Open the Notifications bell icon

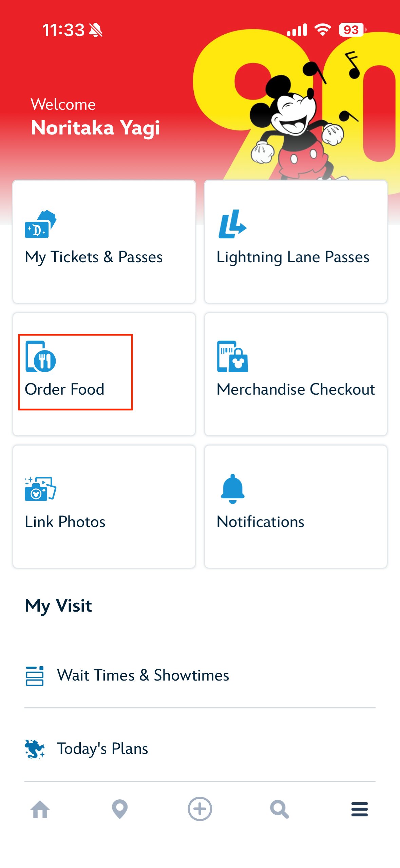(x=233, y=489)
